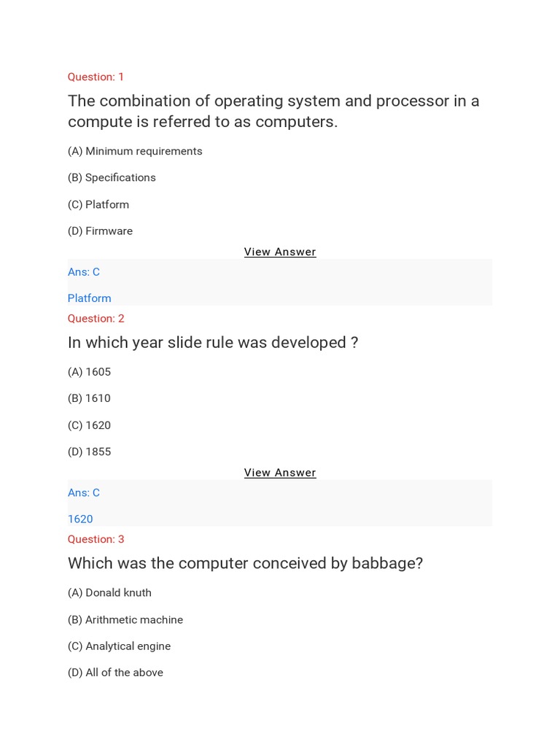Click View Answer for the slide rule question
The height and width of the screenshot is (747, 560).
pos(280,473)
